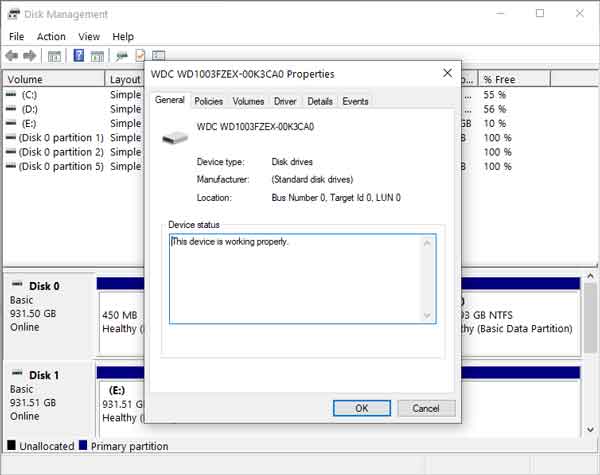Screen dimensions: 600x475
Task: Close the WDC Properties dialog
Action: point(447,73)
